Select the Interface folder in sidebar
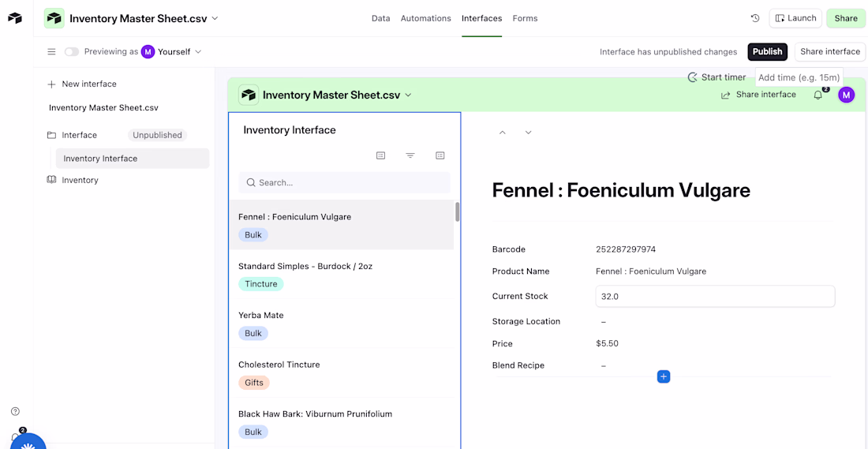Image resolution: width=868 pixels, height=449 pixels. tap(79, 135)
